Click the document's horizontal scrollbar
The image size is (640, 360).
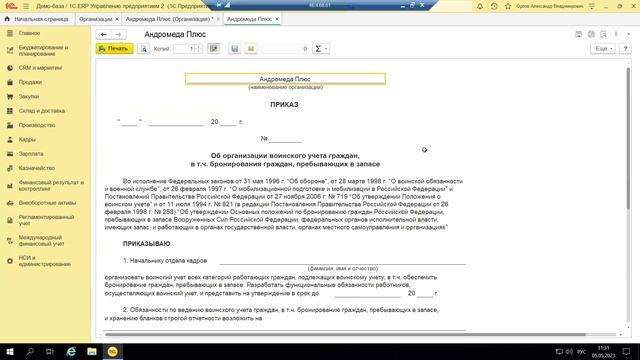(x=345, y=335)
